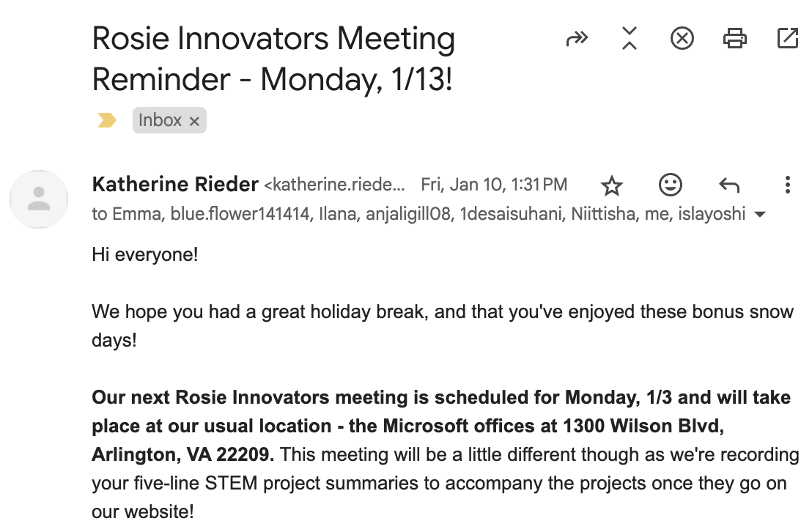812x532 pixels.
Task: Star the Katherine Rieder message
Action: point(611,186)
